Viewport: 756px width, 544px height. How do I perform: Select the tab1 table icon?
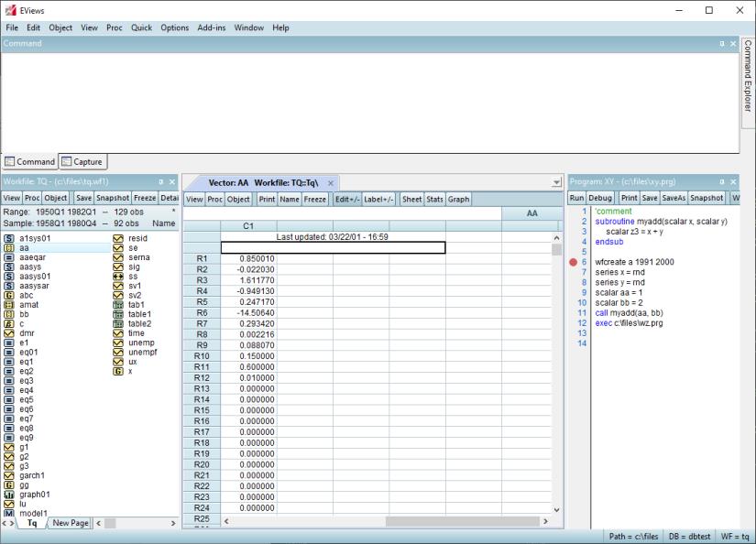(x=118, y=305)
